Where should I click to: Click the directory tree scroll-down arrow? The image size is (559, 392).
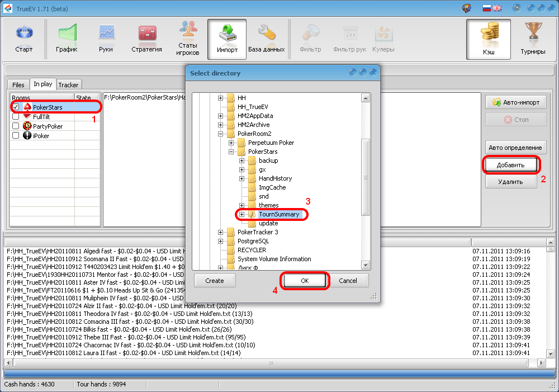(x=366, y=265)
